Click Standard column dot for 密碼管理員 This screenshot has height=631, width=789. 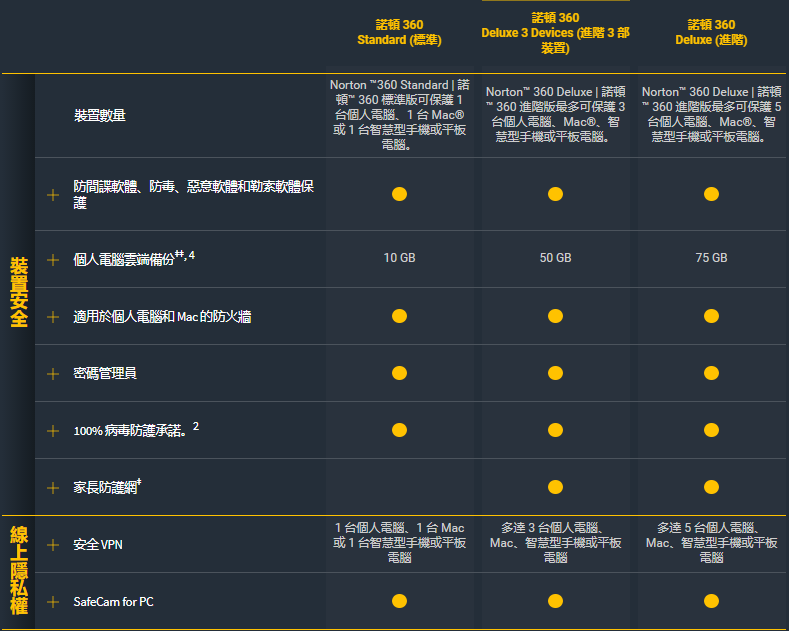(399, 373)
